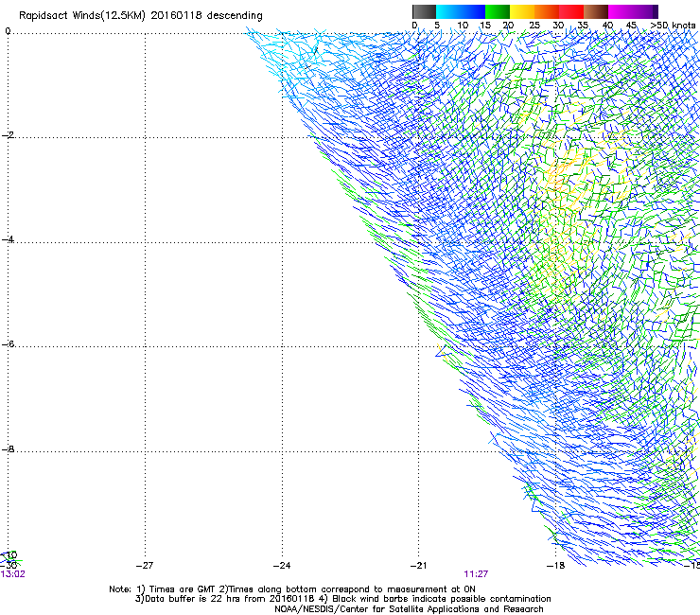
Task: Click the latitude axis label "-6"
Action: click(x=8, y=343)
